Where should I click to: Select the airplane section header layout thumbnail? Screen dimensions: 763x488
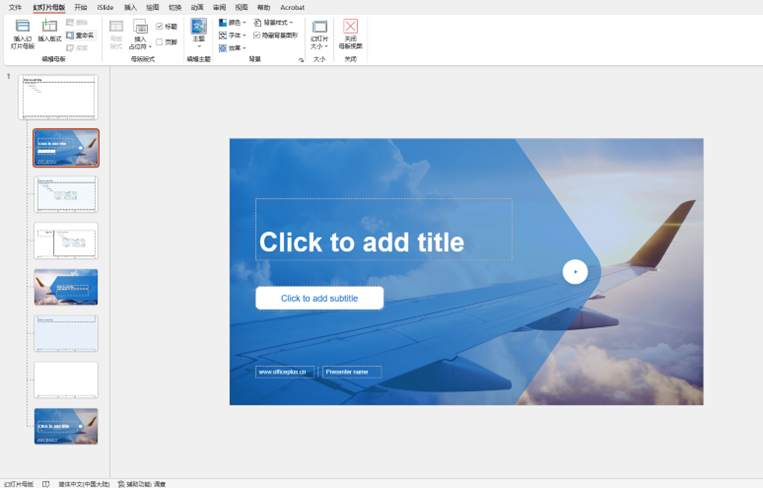tap(66, 287)
